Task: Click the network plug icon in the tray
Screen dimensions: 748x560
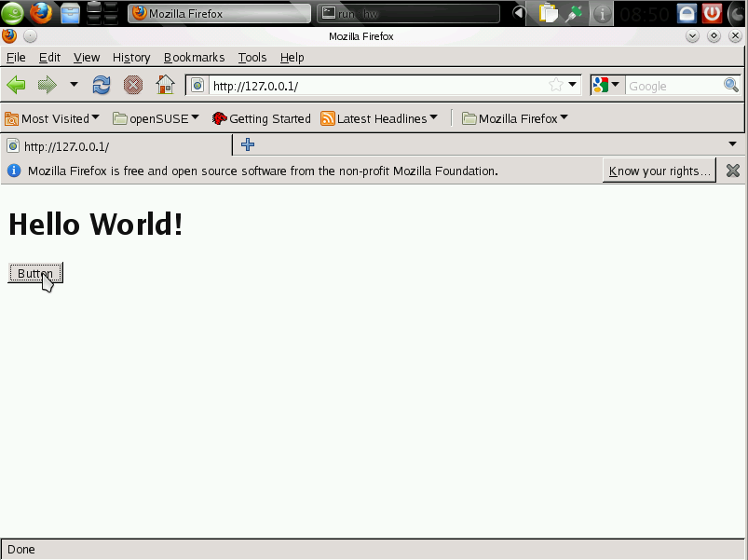Action: (574, 14)
